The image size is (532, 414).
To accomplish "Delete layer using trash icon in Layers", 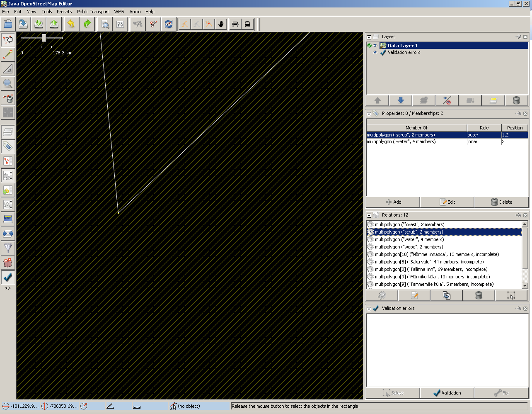I will coord(516,100).
